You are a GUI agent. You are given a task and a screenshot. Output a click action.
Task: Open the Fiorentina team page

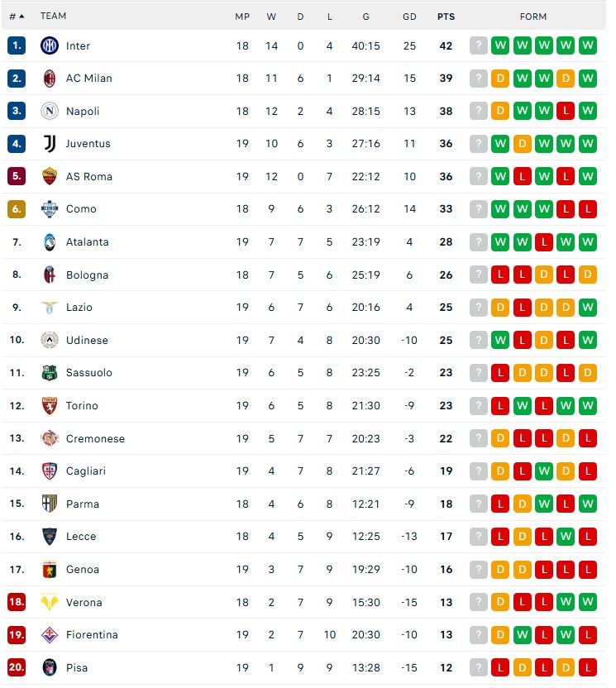[x=92, y=634]
